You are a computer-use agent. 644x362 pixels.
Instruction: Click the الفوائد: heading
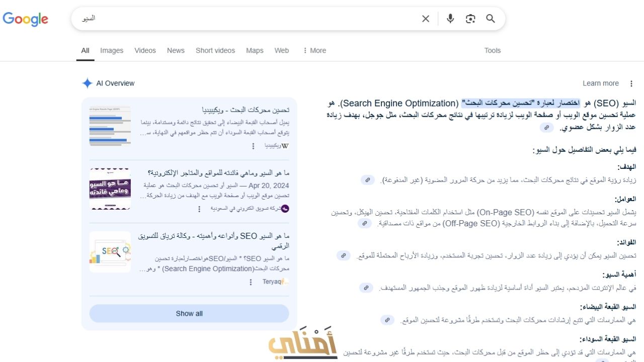click(x=626, y=242)
